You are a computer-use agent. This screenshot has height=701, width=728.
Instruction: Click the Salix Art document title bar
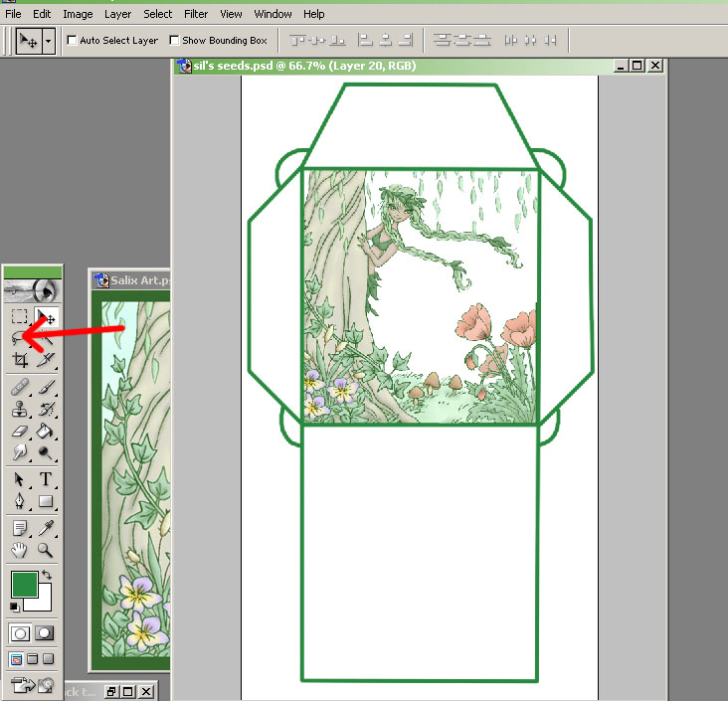point(131,280)
